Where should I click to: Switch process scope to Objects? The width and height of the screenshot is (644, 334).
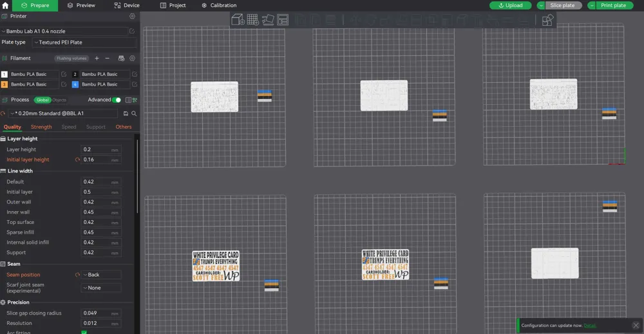point(59,100)
